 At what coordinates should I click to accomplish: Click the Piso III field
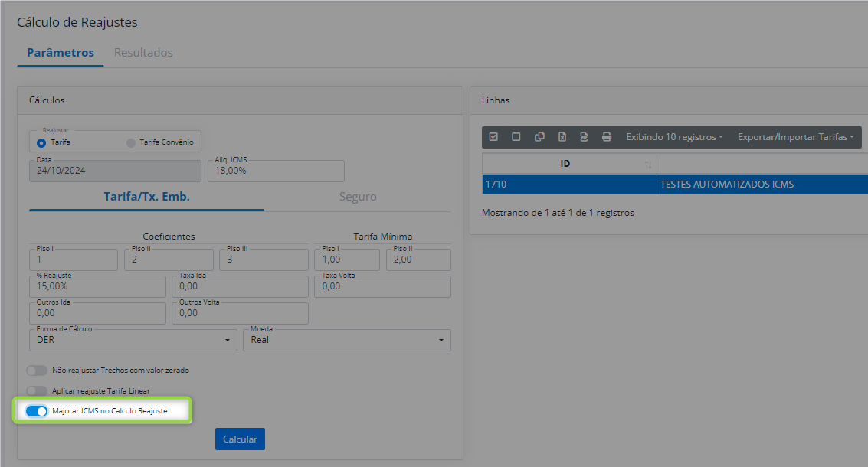(x=264, y=260)
